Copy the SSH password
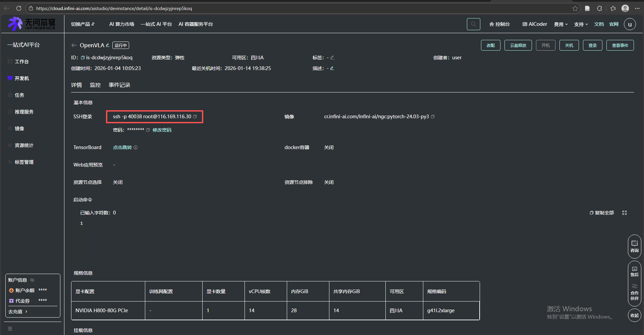Viewport: 644px width, 335px height. coord(148,130)
